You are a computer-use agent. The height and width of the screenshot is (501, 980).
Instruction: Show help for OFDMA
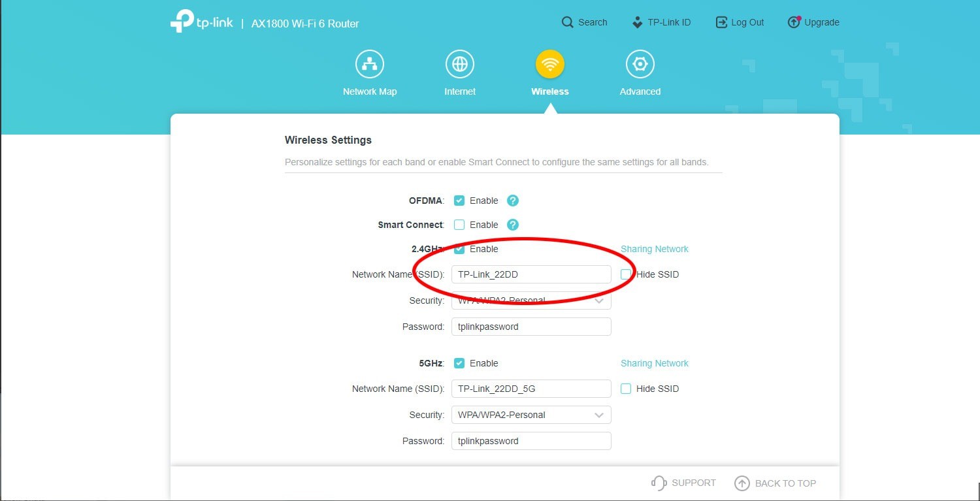point(513,201)
